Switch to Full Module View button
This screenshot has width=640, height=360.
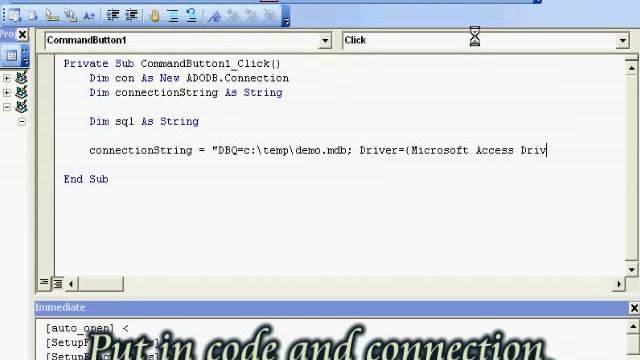tap(58, 283)
